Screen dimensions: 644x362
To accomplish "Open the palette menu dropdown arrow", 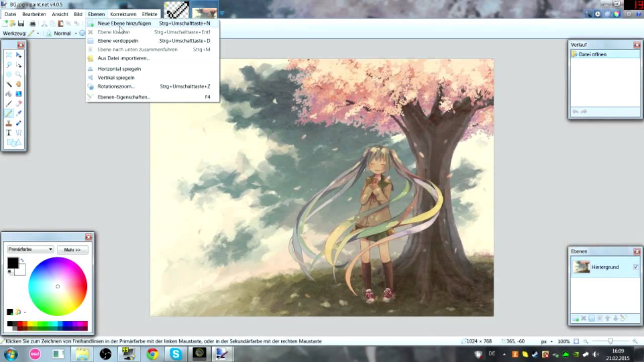I will click(25, 312).
